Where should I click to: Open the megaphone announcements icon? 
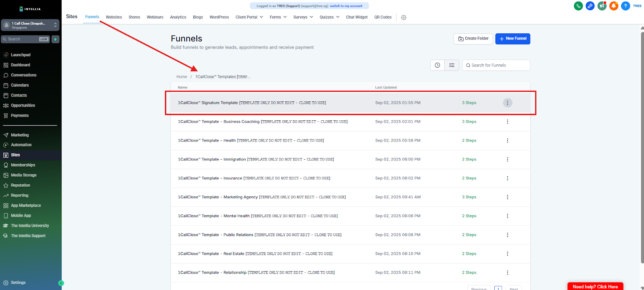pos(602,6)
